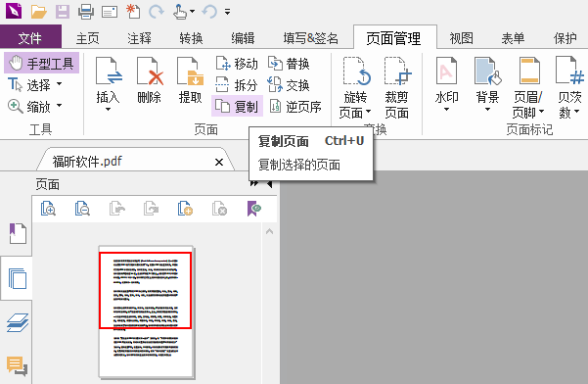Image resolution: width=588 pixels, height=384 pixels.
Task: Click the Undo arrow icon
Action: (x=209, y=12)
